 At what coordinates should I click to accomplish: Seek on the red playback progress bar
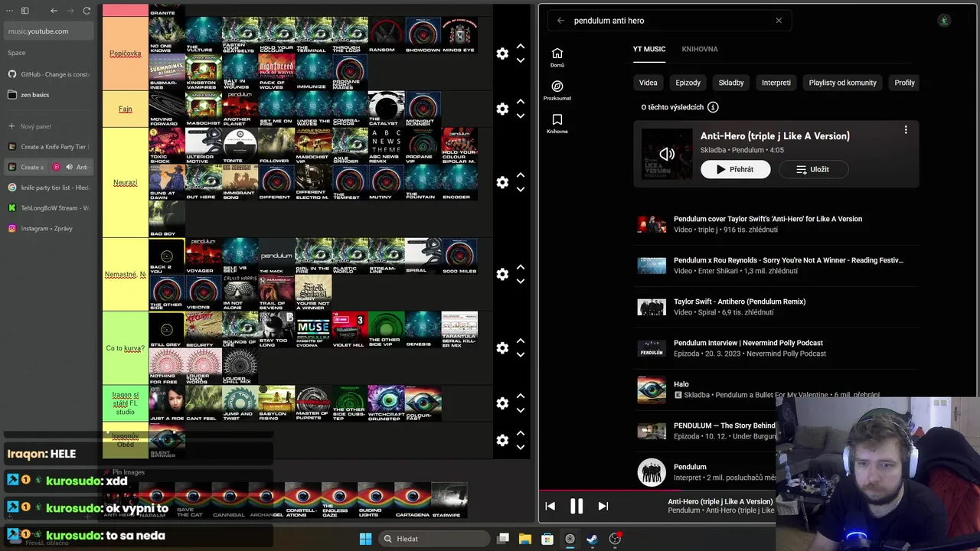pos(658,491)
